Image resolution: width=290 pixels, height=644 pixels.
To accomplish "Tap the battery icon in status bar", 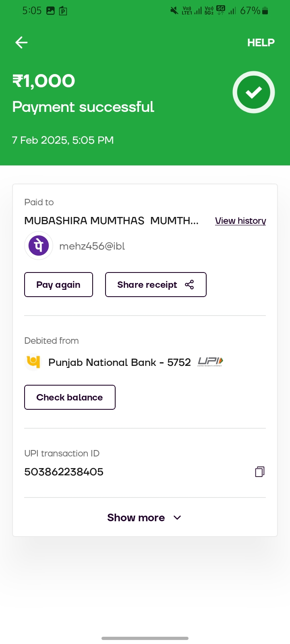I will (265, 11).
